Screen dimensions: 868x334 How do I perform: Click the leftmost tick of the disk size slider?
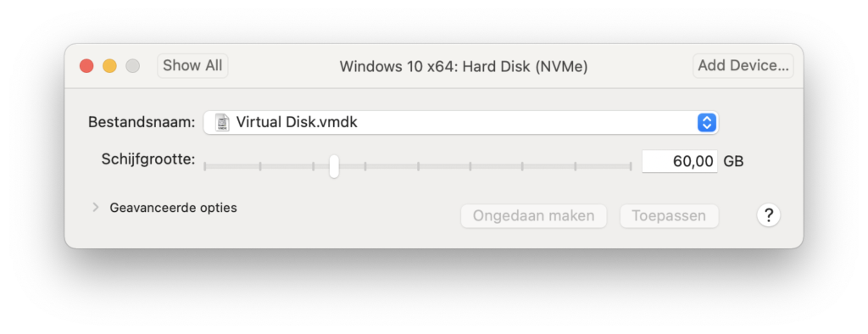pyautogui.click(x=205, y=166)
